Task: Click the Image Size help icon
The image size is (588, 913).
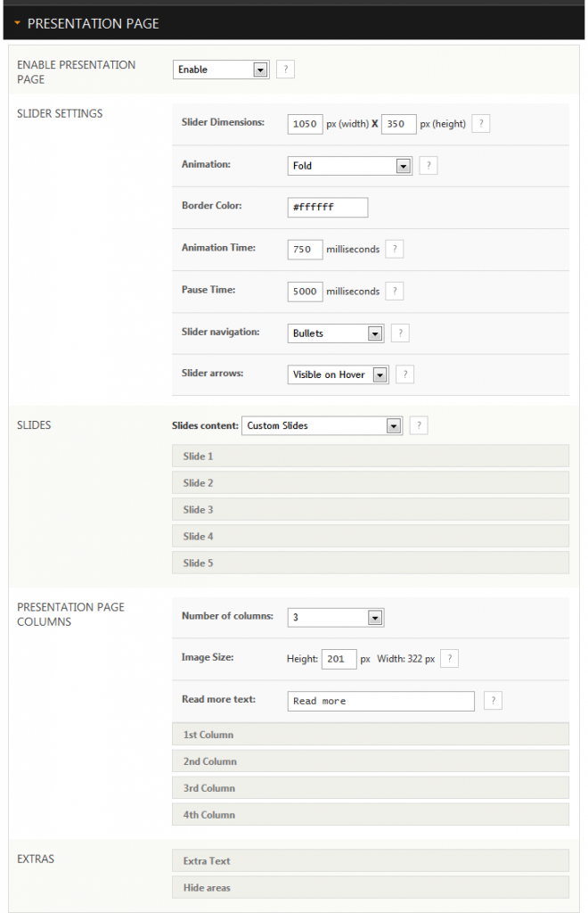Action: (x=449, y=658)
